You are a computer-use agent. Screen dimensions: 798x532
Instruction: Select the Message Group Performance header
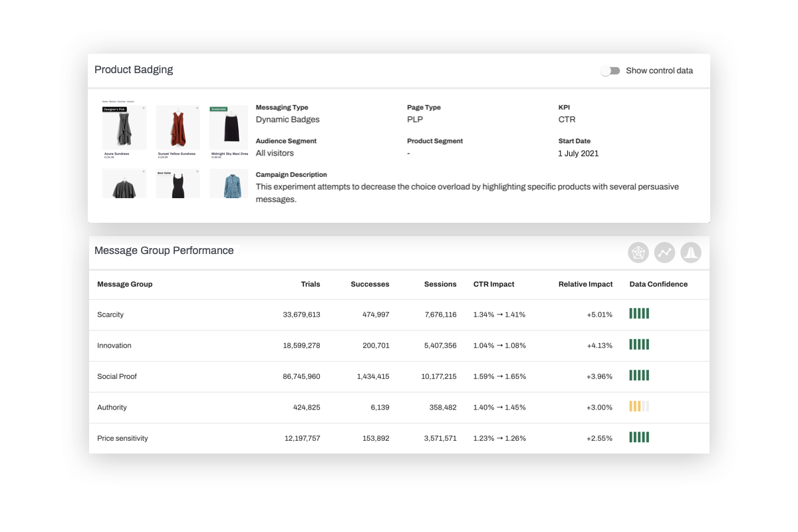point(162,251)
